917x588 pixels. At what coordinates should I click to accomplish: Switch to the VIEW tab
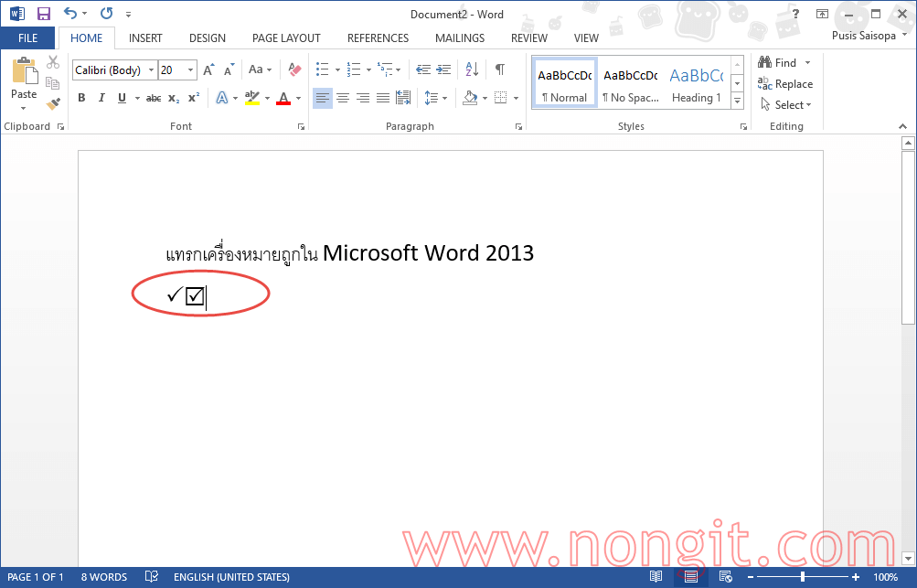[x=586, y=38]
